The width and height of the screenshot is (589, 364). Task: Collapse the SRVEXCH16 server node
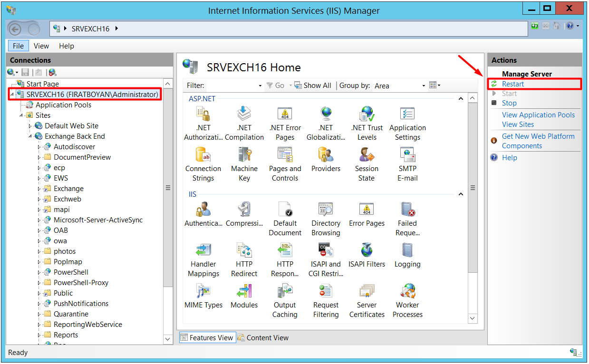pyautogui.click(x=12, y=94)
